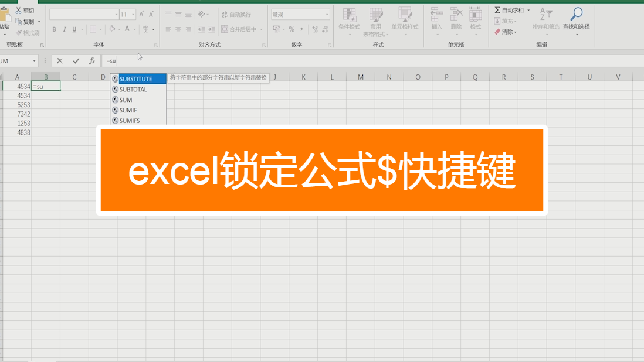Select SUBSTITUTE from the autocomplete list

click(138, 78)
